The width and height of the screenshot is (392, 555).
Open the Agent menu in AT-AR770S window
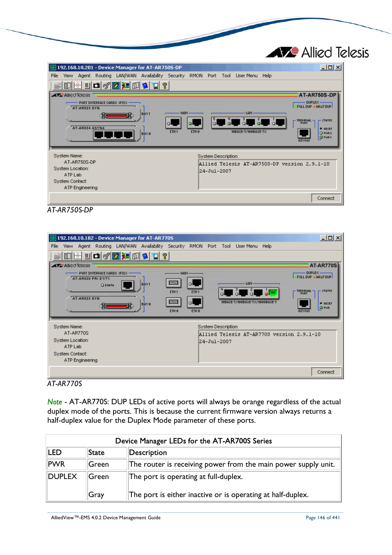coord(84,246)
